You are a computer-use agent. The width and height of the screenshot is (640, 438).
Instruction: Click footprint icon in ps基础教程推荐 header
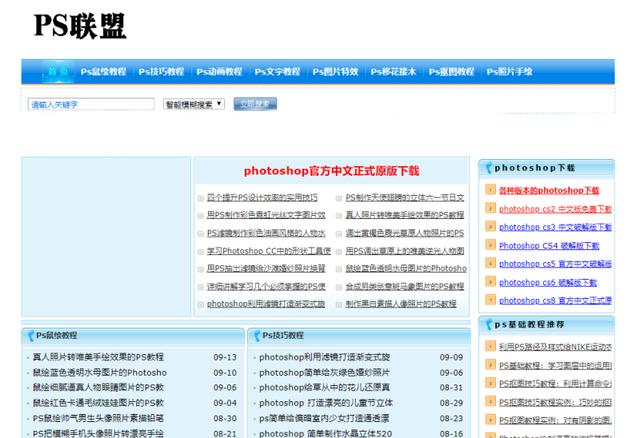(x=489, y=325)
